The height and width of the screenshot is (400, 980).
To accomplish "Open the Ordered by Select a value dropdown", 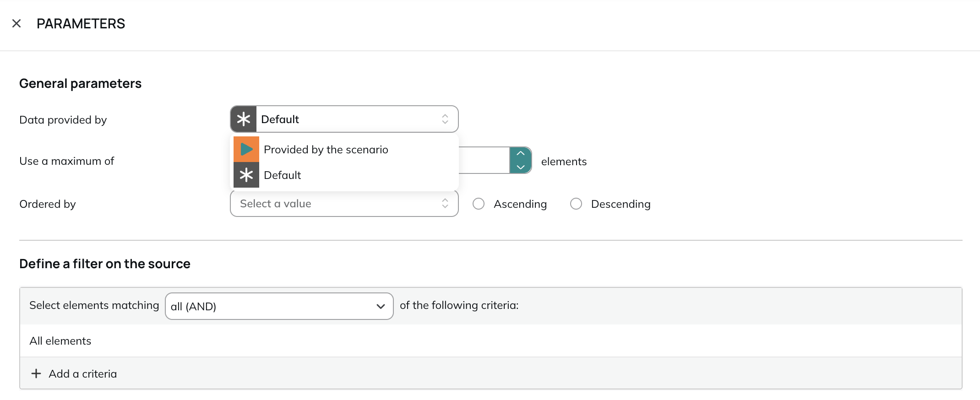I will click(344, 204).
